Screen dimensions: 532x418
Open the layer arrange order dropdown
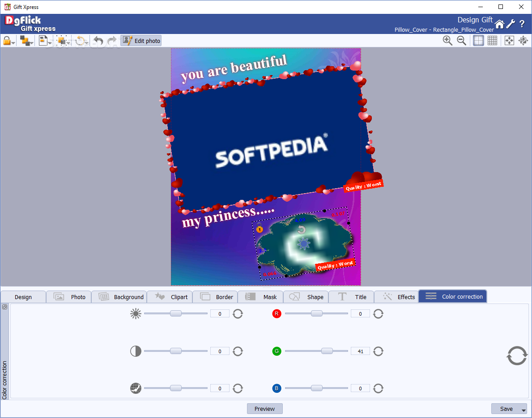[x=26, y=41]
